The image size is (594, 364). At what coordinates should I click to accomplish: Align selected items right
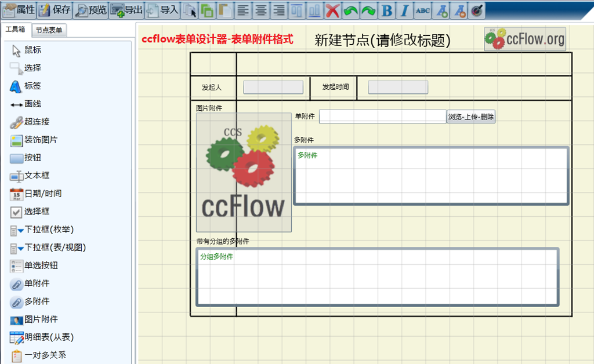[x=279, y=10]
